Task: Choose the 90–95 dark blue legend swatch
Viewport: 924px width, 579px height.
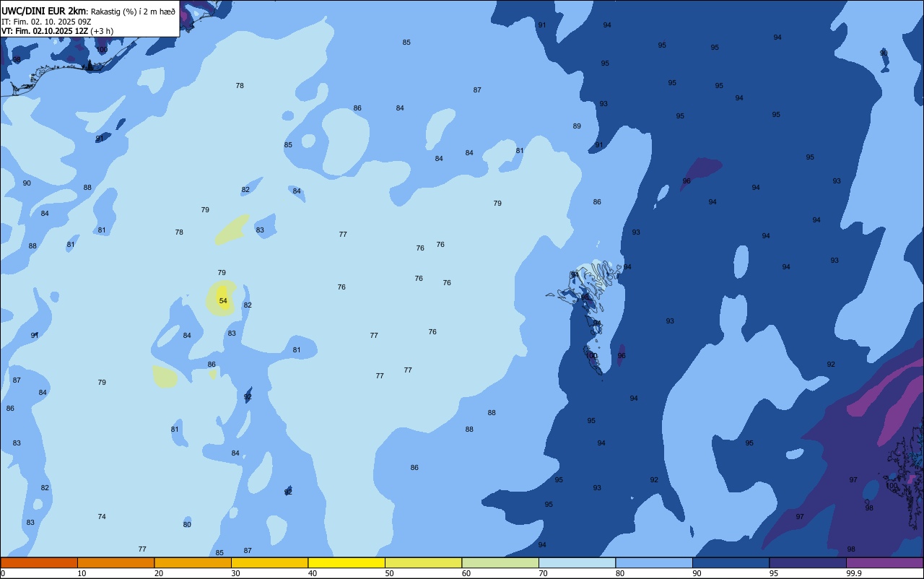Action: (x=731, y=562)
